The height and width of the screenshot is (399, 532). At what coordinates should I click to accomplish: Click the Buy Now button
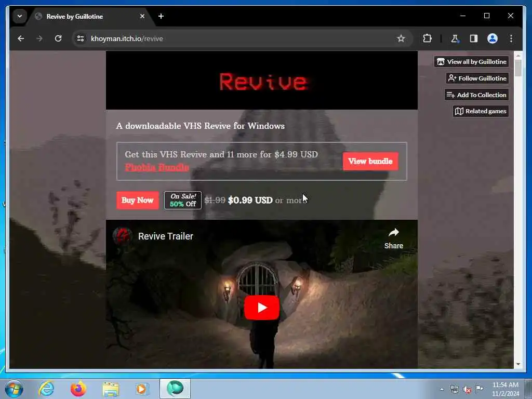coord(137,200)
